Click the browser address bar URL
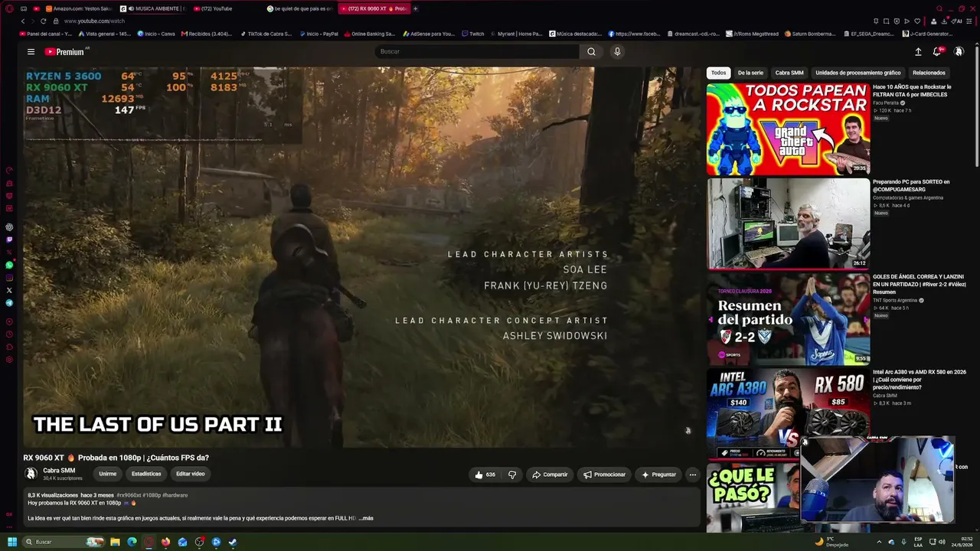980x551 pixels. click(94, 21)
